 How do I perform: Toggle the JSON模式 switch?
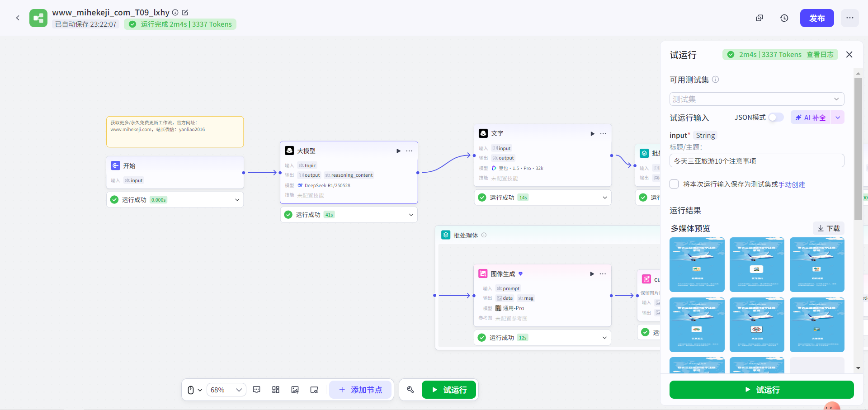(x=776, y=118)
